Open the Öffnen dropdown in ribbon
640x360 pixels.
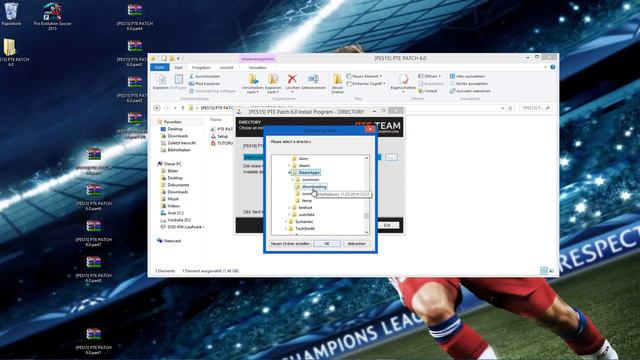point(429,76)
